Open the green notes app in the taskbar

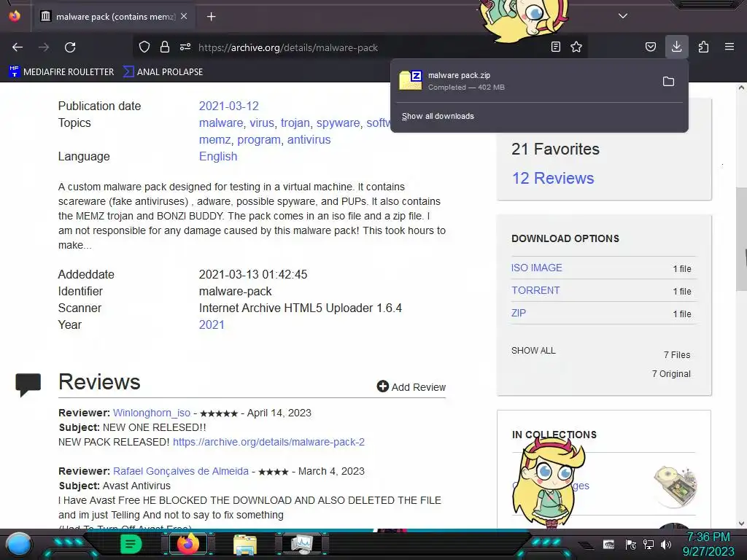[131, 544]
